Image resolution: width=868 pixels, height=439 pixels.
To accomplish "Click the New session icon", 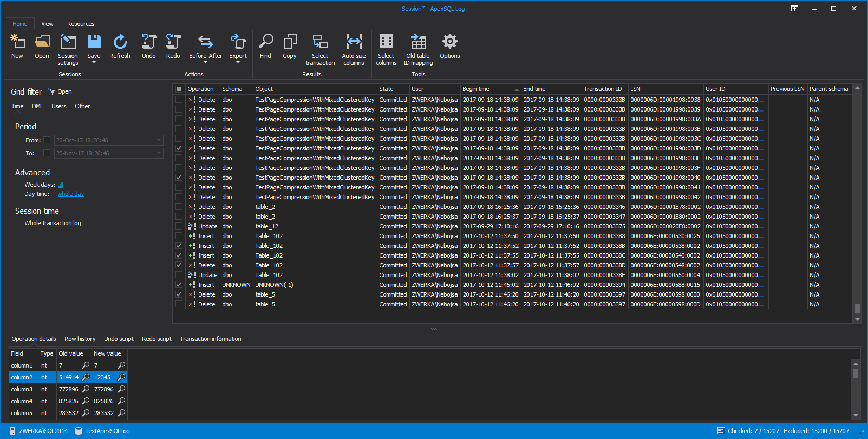I will pos(18,41).
